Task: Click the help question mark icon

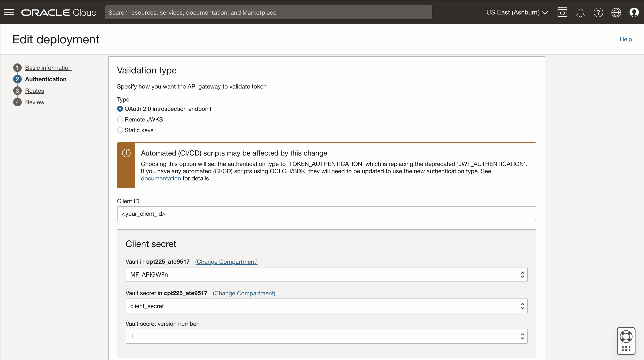Action: 598,12
